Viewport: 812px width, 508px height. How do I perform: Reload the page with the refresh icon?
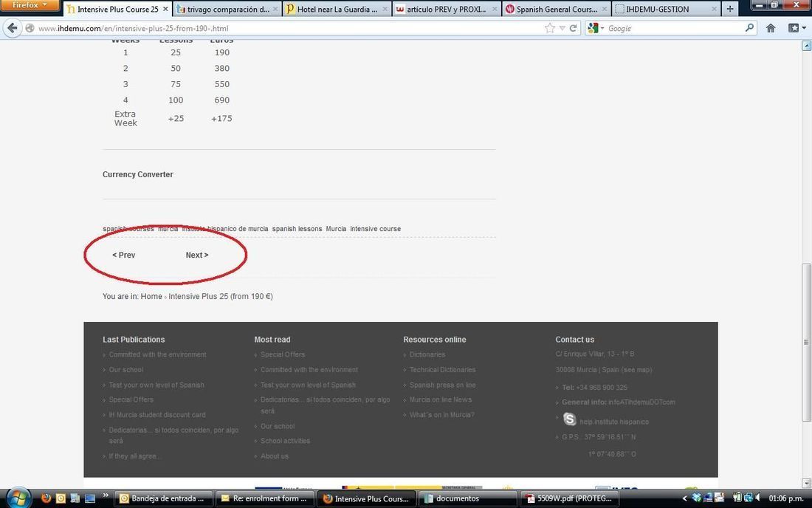[574, 28]
